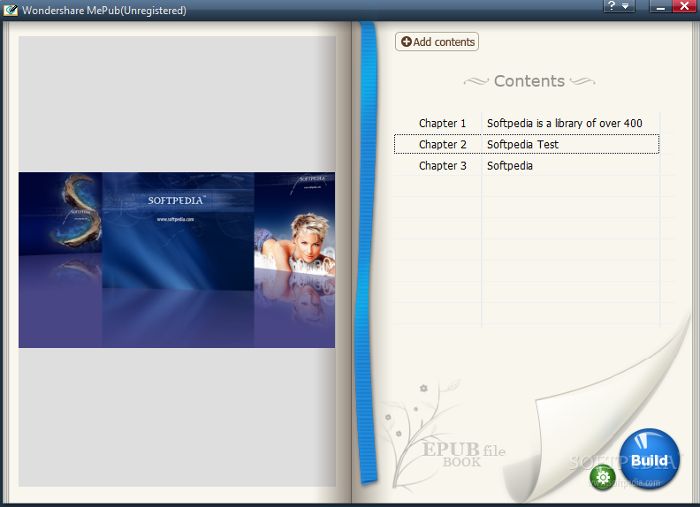
Task: Click the Add contents button label
Action: 444,42
